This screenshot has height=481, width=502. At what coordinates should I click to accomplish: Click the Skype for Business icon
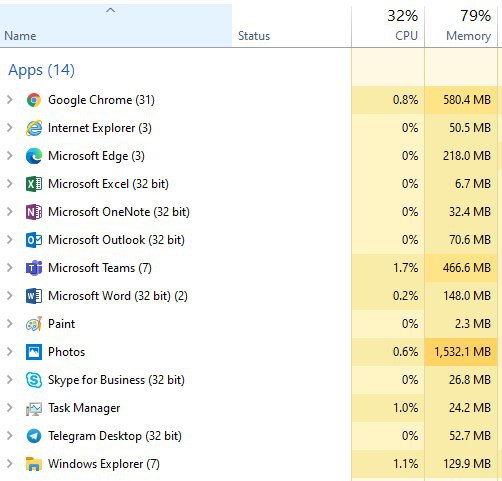(x=34, y=380)
